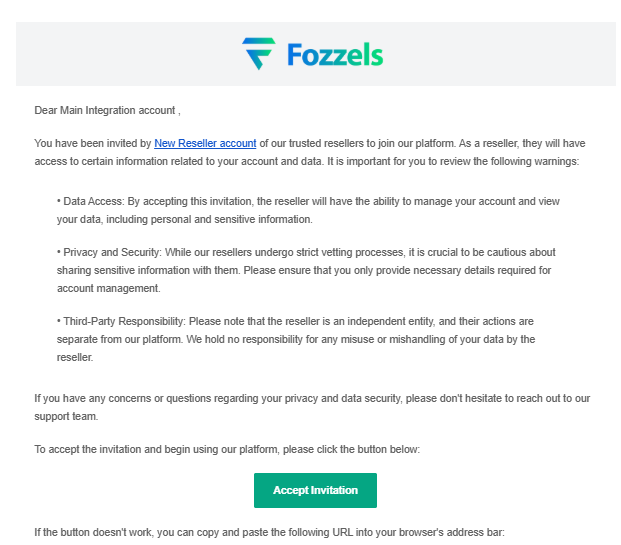Click the 'separate from our platform' line

(296, 339)
